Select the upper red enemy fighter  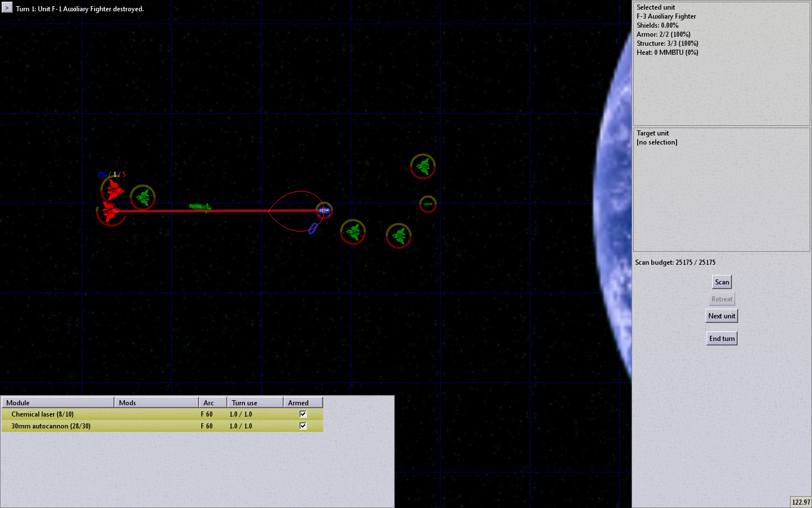(x=114, y=190)
